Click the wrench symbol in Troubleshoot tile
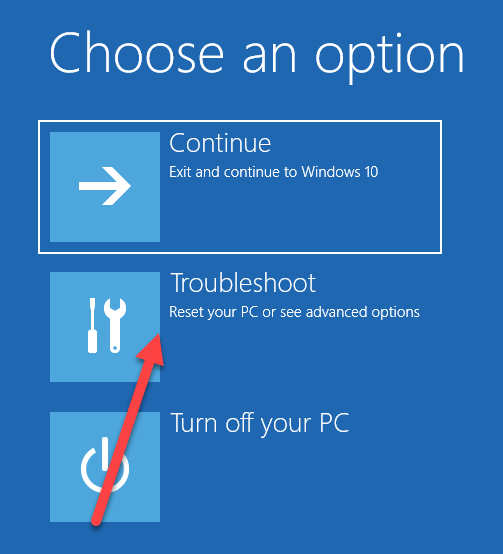 pos(115,325)
